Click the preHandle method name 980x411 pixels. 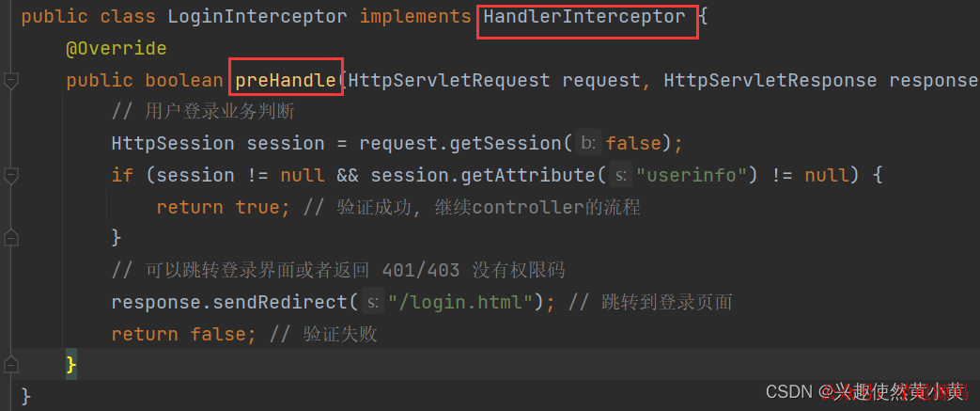[286, 80]
